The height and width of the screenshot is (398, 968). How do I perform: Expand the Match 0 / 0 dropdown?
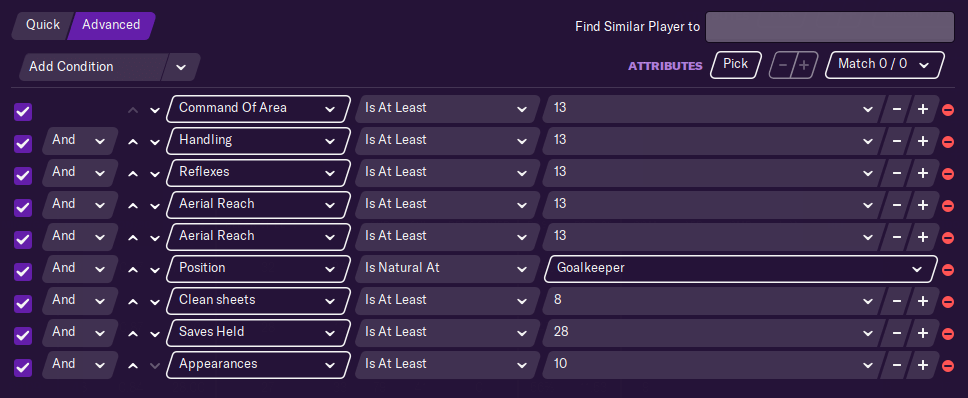click(885, 65)
